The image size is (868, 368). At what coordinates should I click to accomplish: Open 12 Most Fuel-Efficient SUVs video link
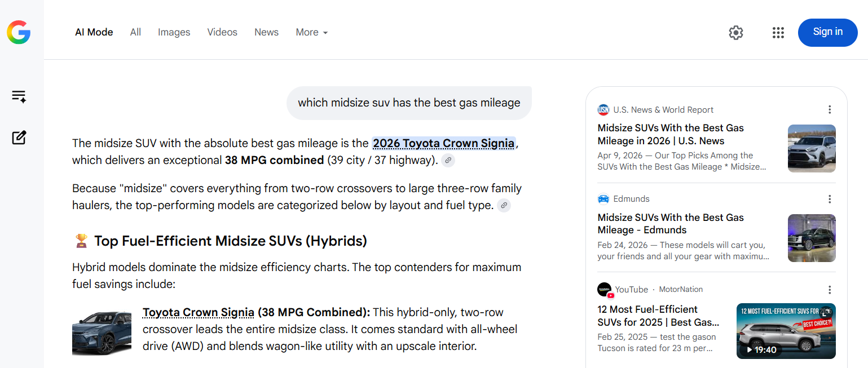(x=659, y=316)
